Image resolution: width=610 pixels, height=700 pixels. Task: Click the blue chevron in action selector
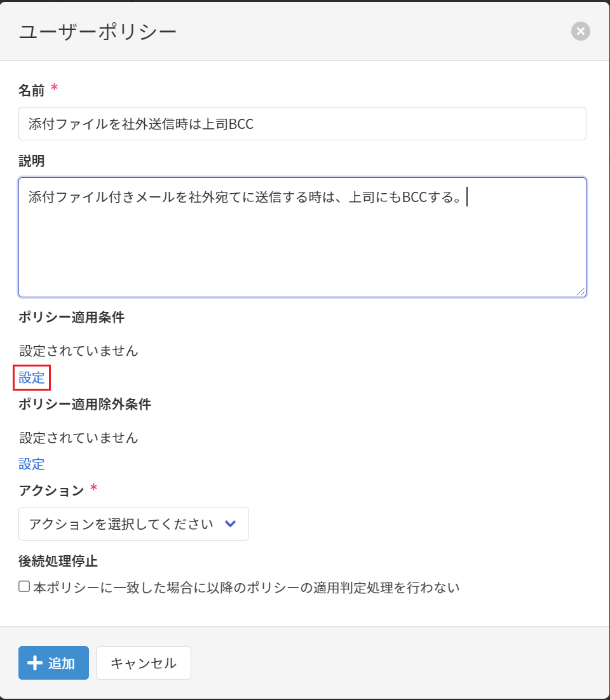click(x=231, y=524)
